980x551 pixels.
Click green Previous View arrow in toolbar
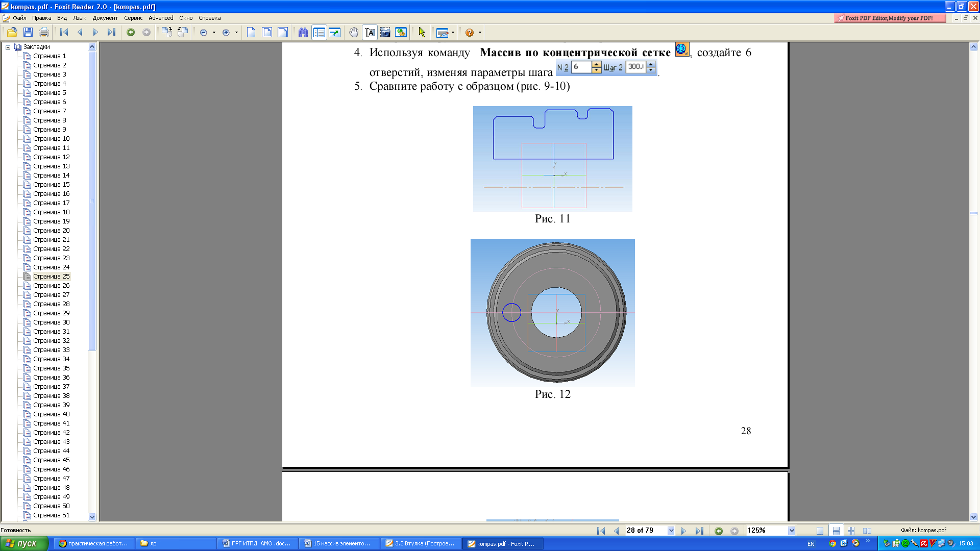pos(131,33)
